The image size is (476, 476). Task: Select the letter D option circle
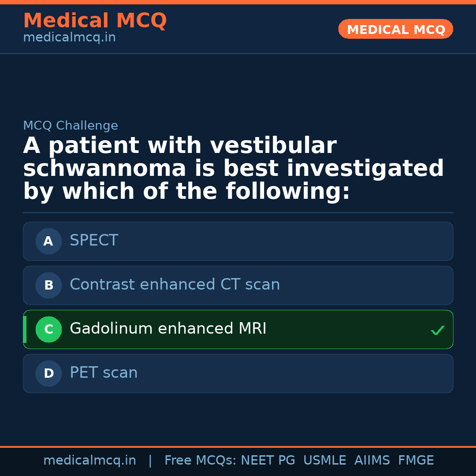tap(48, 373)
